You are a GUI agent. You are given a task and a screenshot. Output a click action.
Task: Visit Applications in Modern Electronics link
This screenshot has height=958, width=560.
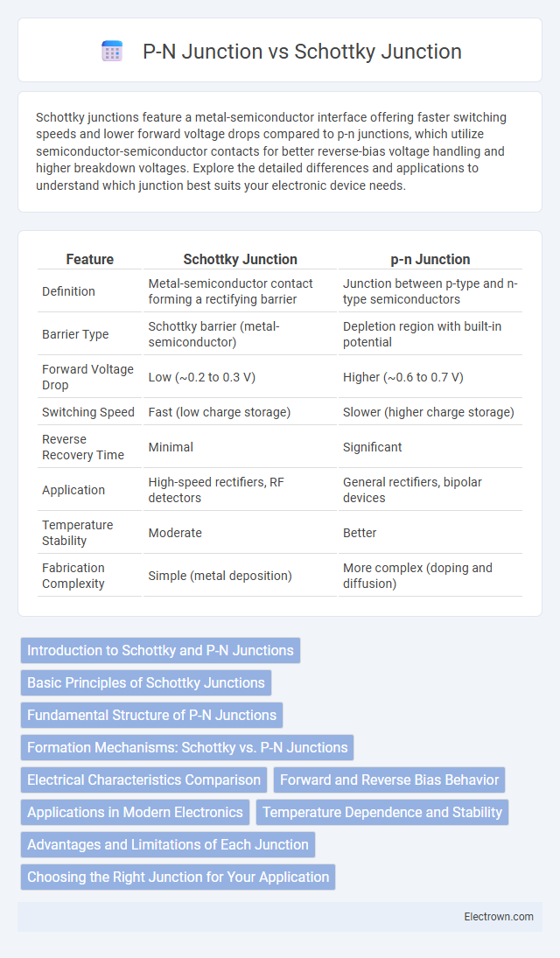(135, 812)
